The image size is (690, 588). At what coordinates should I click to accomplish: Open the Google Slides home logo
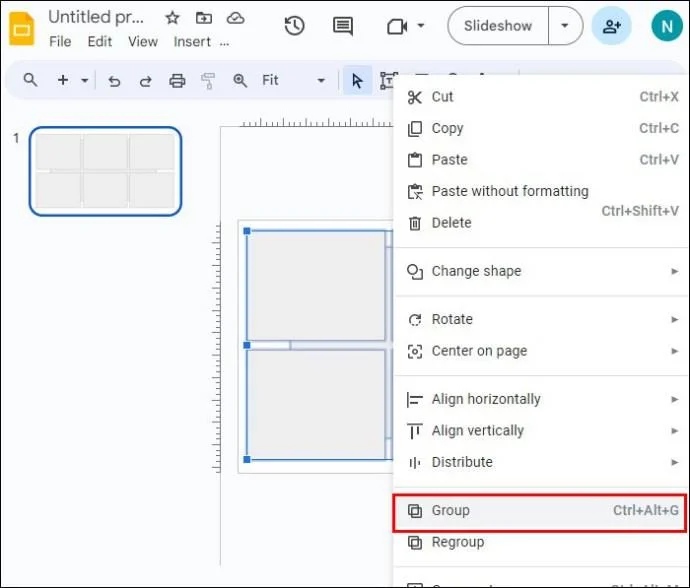[22, 29]
